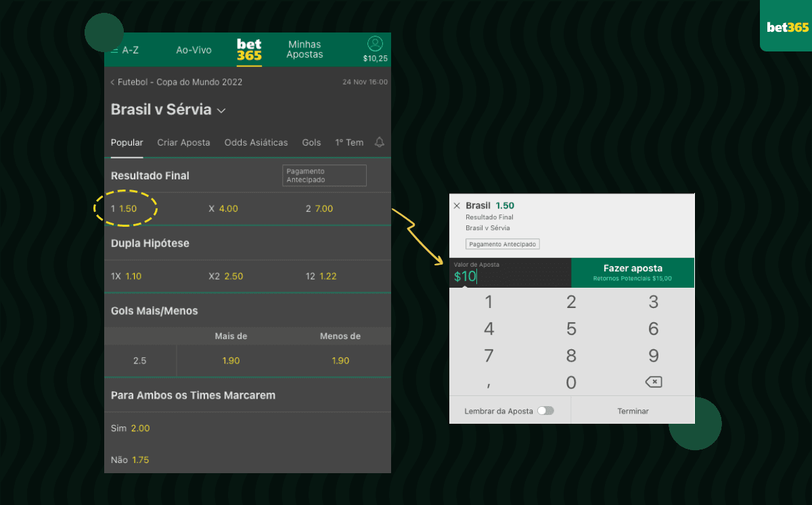Click the 24 Nov 16:00 match time
The width and height of the screenshot is (812, 505).
pos(365,82)
